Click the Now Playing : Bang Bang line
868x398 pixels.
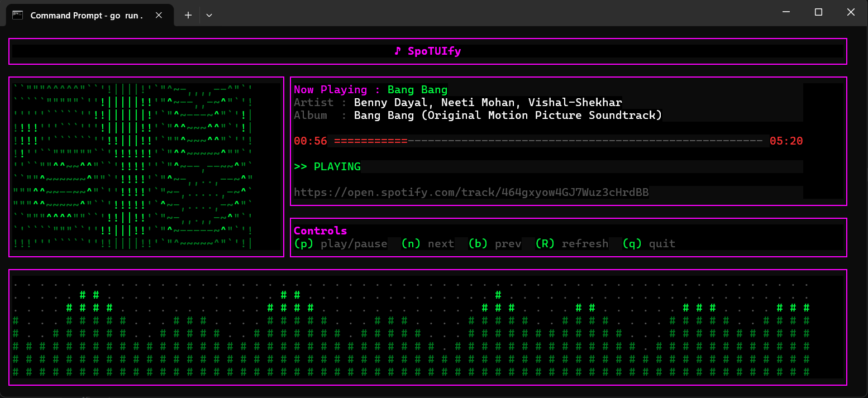(x=371, y=89)
